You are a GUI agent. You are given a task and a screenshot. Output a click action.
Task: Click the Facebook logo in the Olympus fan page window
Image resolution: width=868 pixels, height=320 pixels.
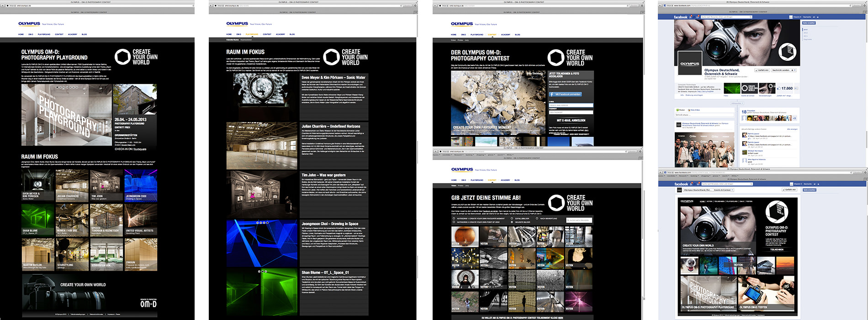coord(681,17)
